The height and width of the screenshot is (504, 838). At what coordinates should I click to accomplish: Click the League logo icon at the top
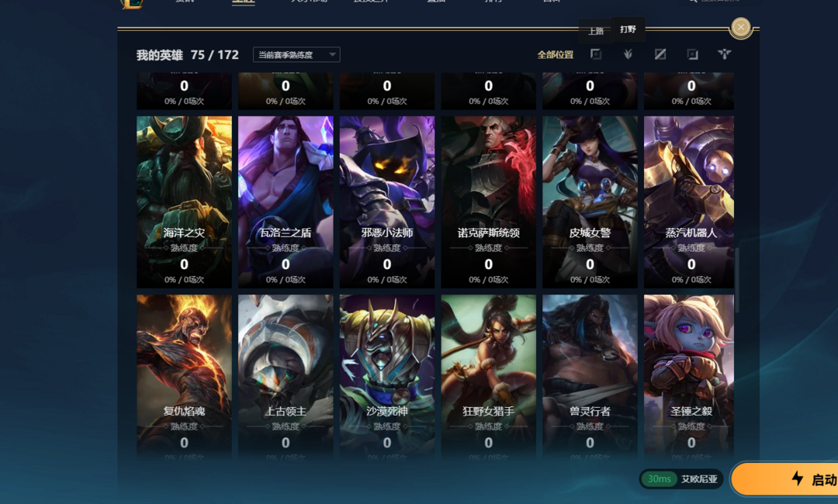[132, 3]
